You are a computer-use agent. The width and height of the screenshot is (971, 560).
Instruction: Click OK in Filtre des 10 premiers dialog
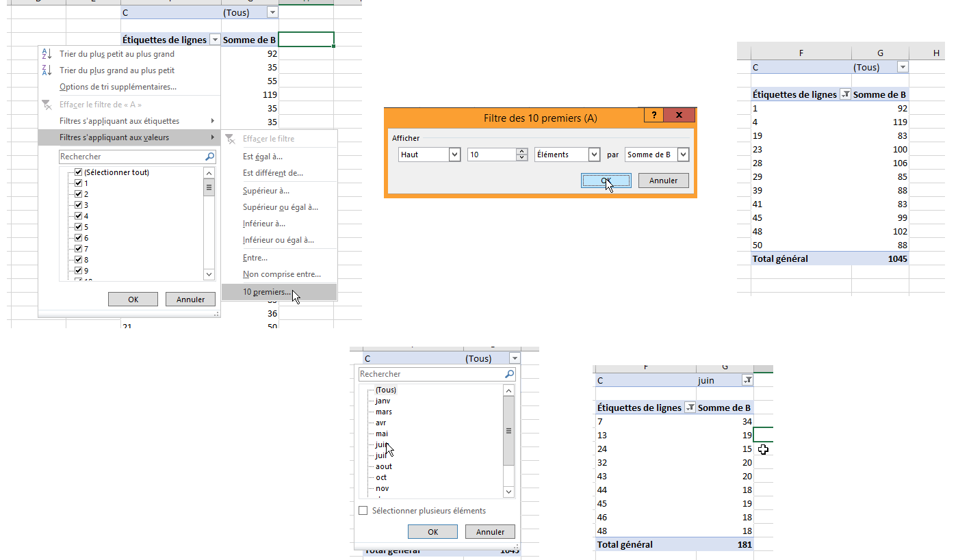click(606, 181)
